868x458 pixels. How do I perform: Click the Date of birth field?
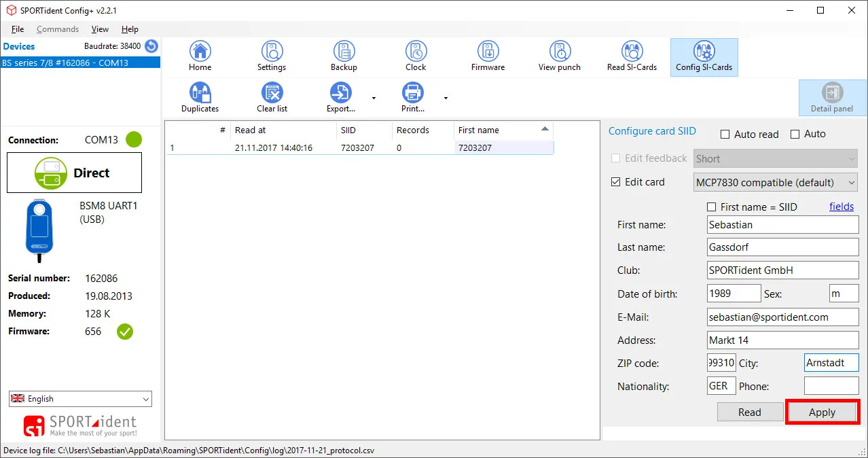(x=734, y=294)
